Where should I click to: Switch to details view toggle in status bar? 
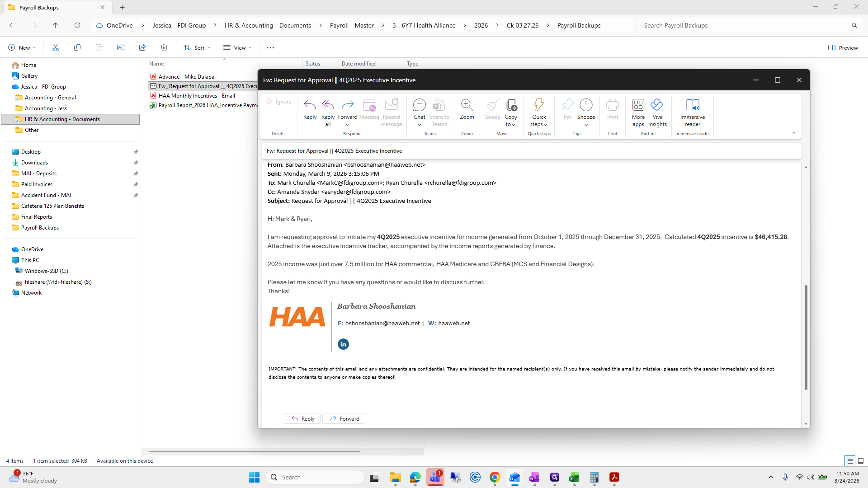[x=850, y=461]
